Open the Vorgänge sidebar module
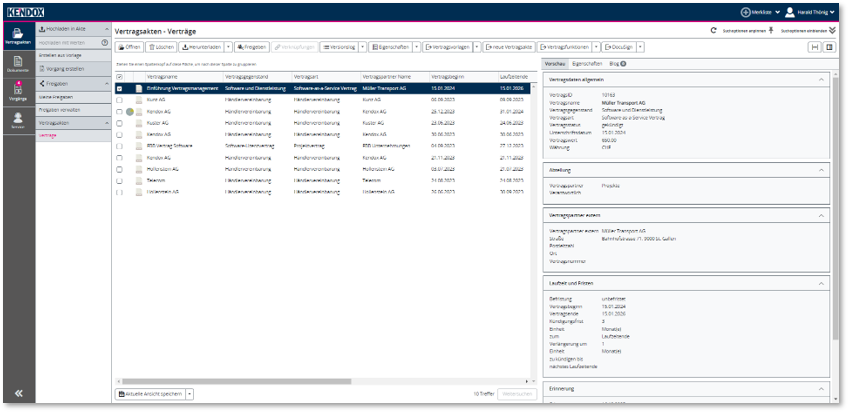 (17, 92)
